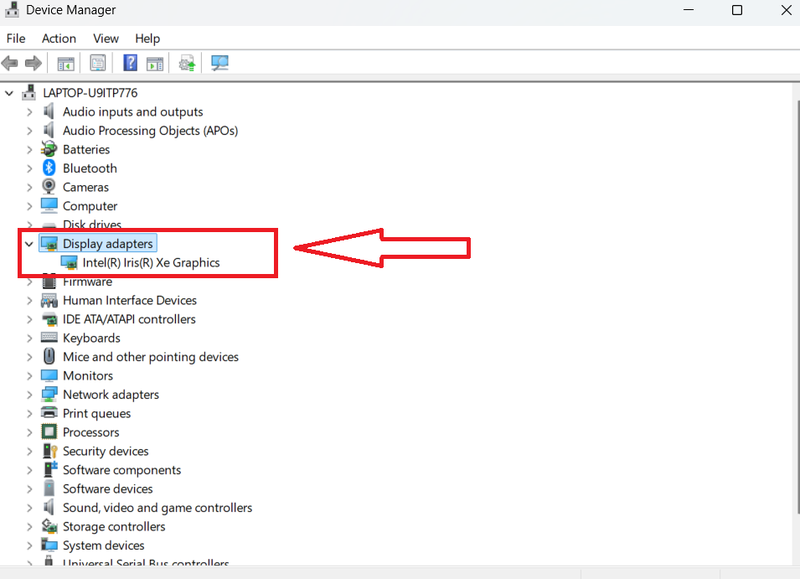Click the Back arrow toolbar icon
The width and height of the screenshot is (800, 579).
pos(10,63)
